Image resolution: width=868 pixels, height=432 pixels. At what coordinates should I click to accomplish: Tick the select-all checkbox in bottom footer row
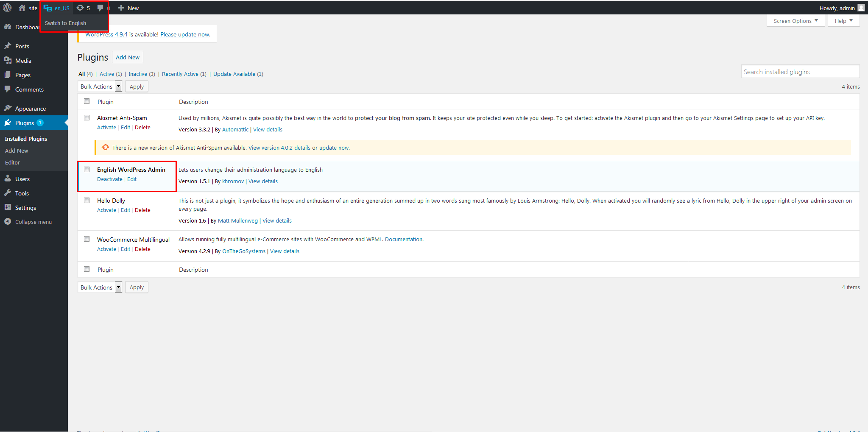pyautogui.click(x=87, y=269)
